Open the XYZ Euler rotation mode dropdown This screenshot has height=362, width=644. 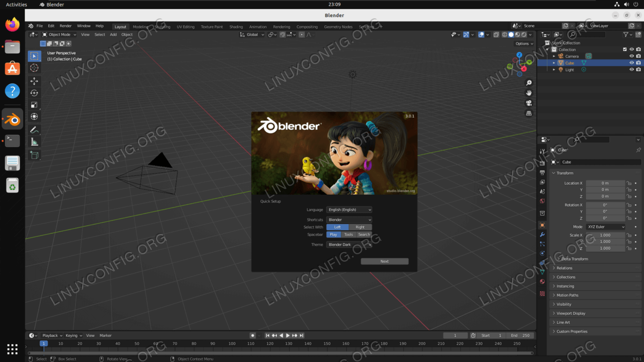pyautogui.click(x=605, y=227)
